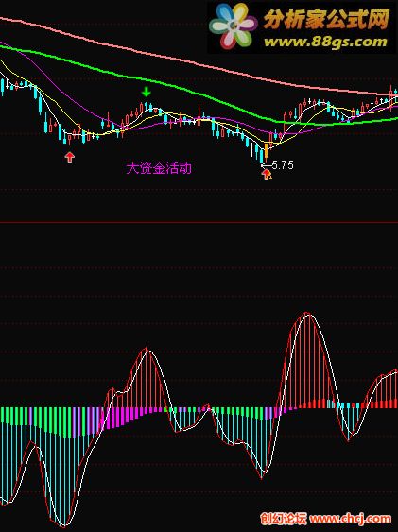Click the second red peak in the indicator
This screenshot has height=532, width=398.
[146, 349]
